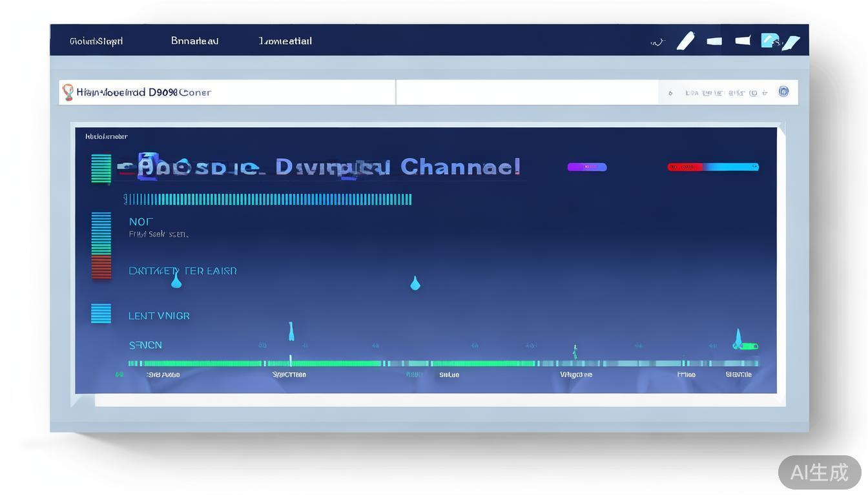The width and height of the screenshot is (868, 496).
Task: Select the NOF channel label
Action: click(x=141, y=222)
